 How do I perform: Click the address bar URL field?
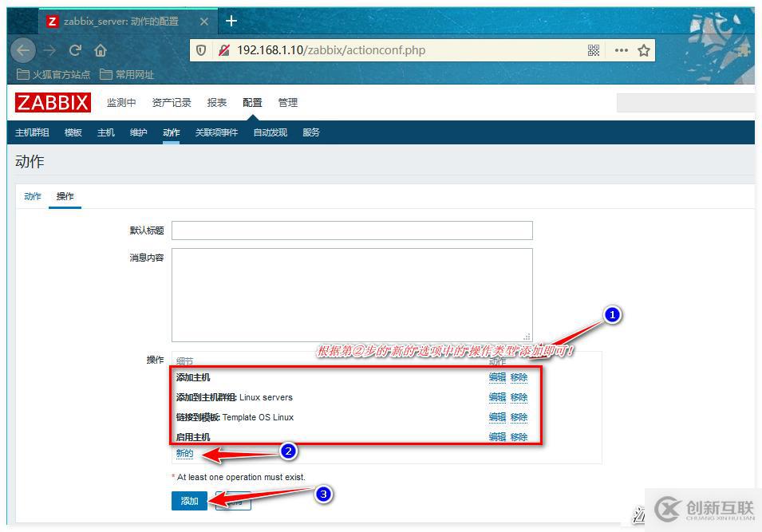(x=409, y=50)
